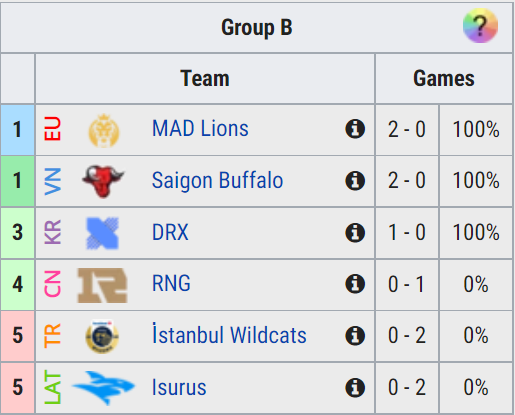Viewport: 515px width, 415px height.
Task: Click the info icon for Saigon Buffalo
Action: click(x=355, y=181)
